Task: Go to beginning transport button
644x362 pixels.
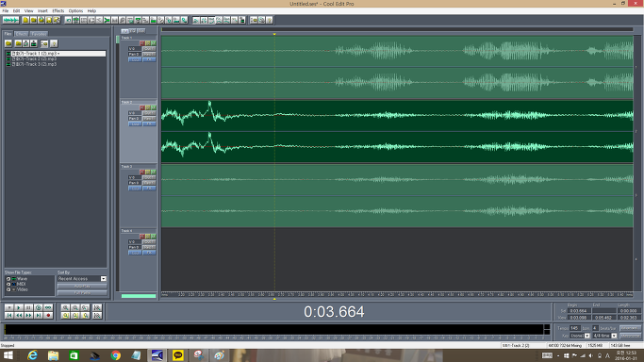Action: click(9, 315)
